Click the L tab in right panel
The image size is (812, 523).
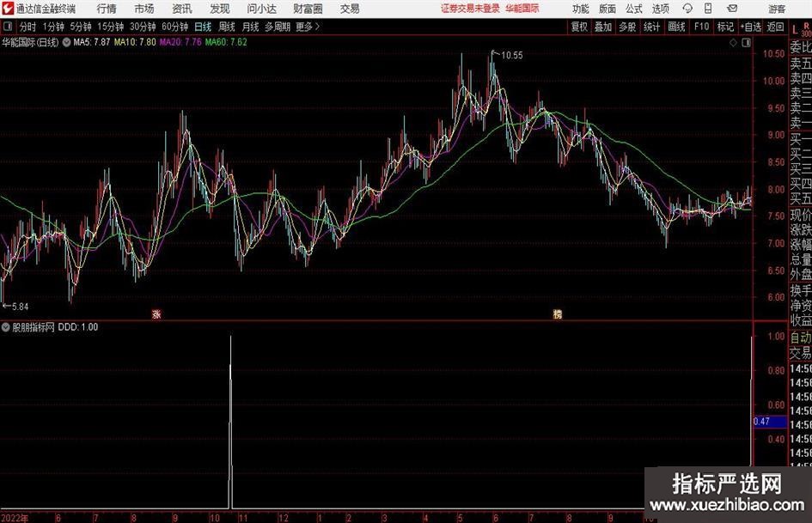click(x=795, y=31)
